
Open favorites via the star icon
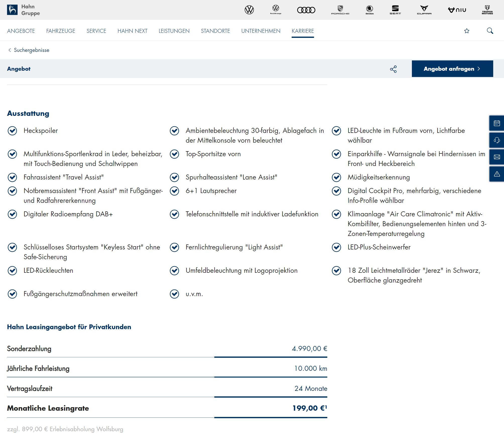pos(467,31)
